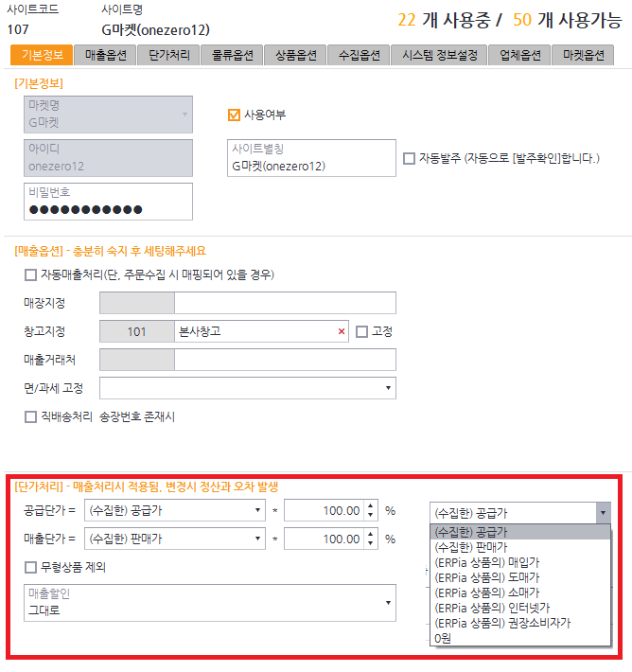
Task: Switch to the 매출옵션 tab
Action: [105, 56]
